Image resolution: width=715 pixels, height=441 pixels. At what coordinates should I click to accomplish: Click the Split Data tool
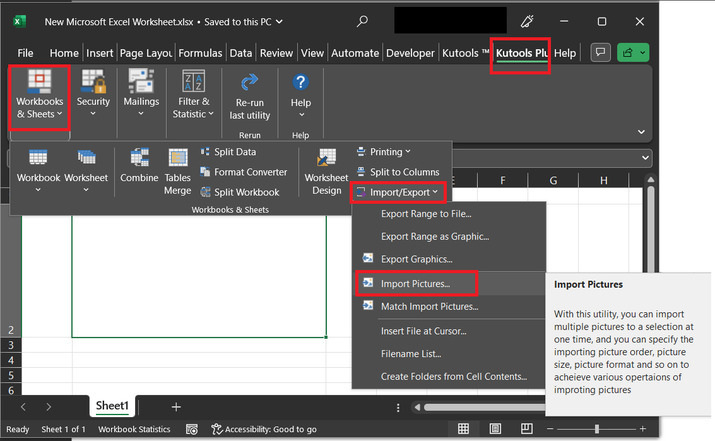pyautogui.click(x=229, y=152)
